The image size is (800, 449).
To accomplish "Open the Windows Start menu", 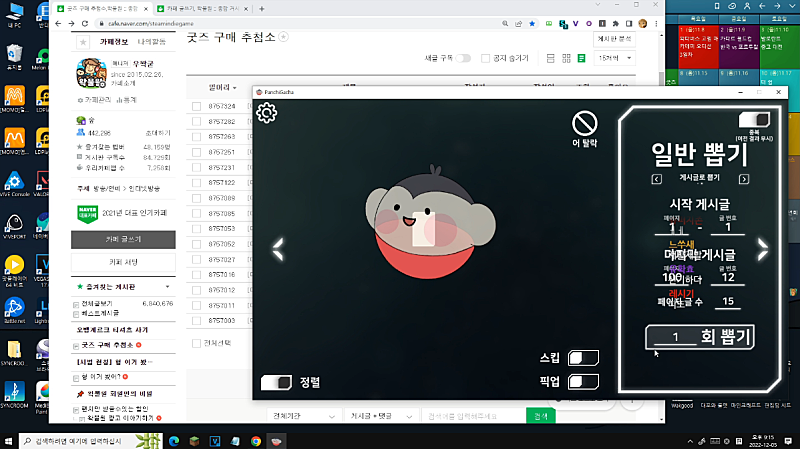I will point(8,441).
